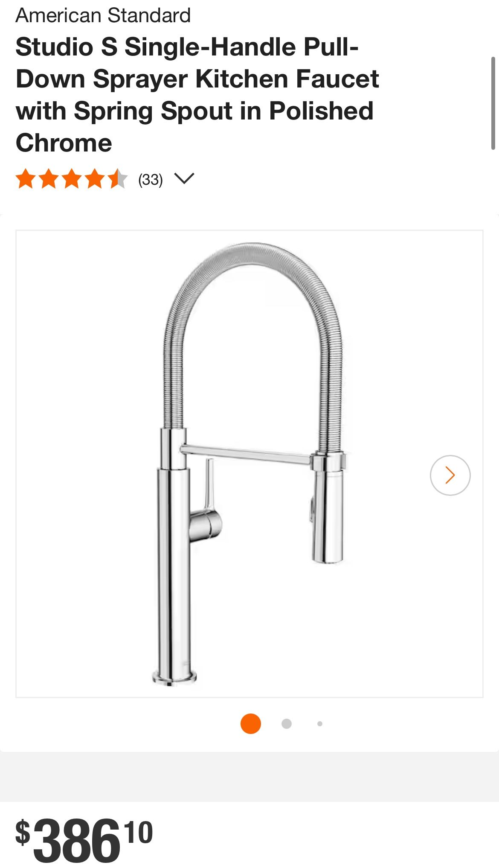Screen dimensions: 499x868
Task: Click the first orange rating star
Action: [26, 178]
